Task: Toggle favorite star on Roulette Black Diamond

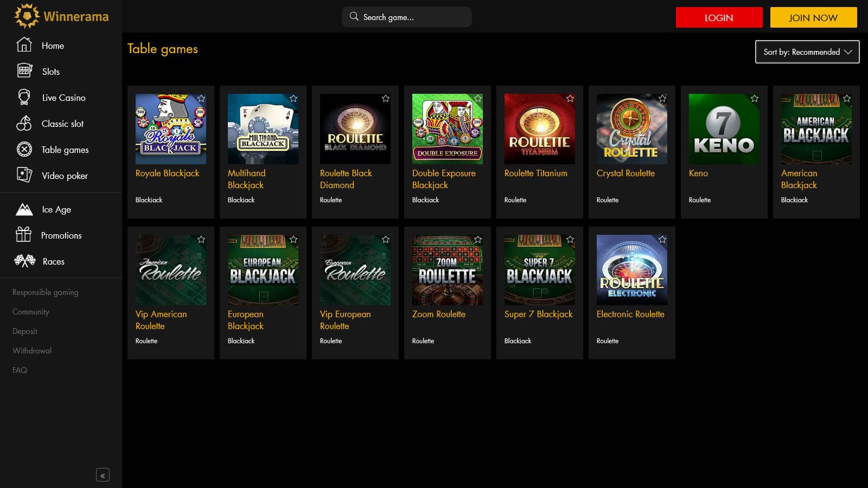Action: [x=386, y=99]
